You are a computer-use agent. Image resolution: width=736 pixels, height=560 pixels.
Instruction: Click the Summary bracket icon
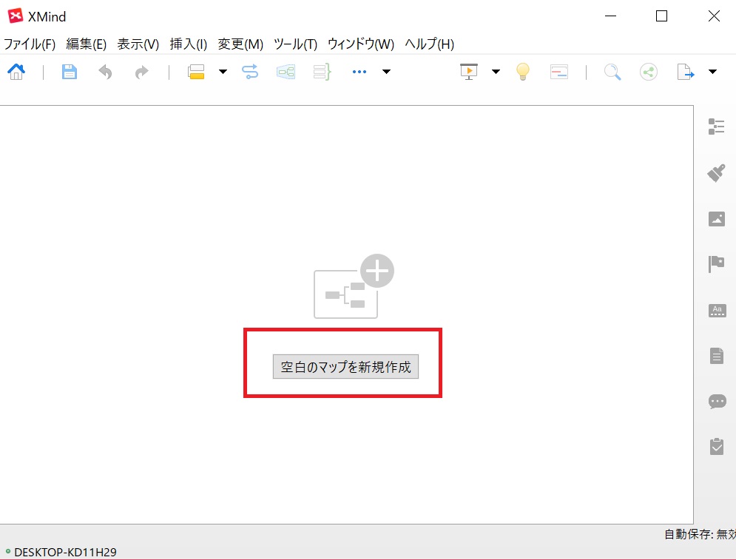(x=322, y=72)
